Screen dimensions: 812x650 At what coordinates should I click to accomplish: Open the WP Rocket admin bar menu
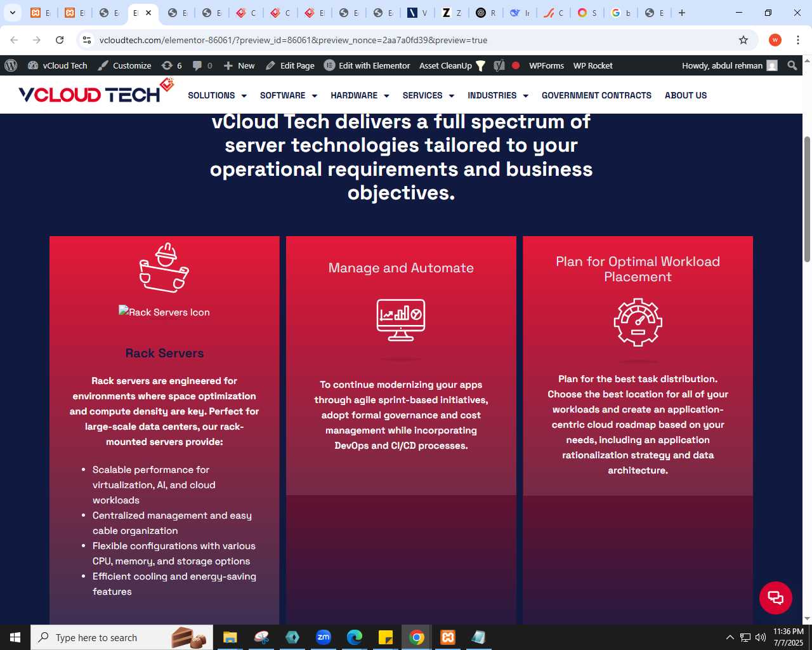[593, 65]
